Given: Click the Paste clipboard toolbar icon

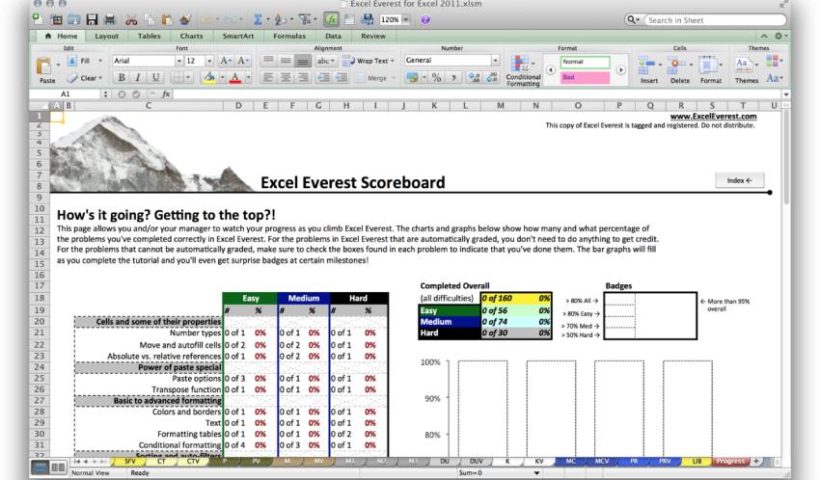Looking at the screenshot, I should 167,20.
